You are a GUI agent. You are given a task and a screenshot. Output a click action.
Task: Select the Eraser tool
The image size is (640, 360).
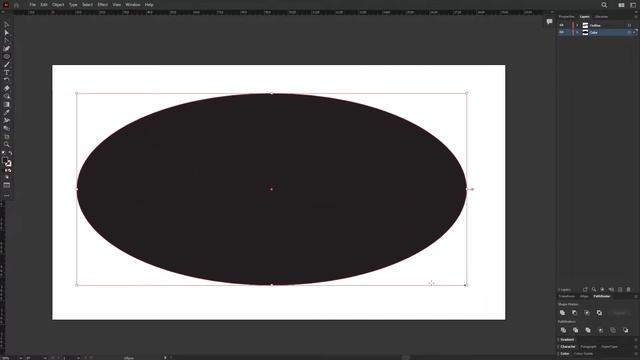pos(7,88)
